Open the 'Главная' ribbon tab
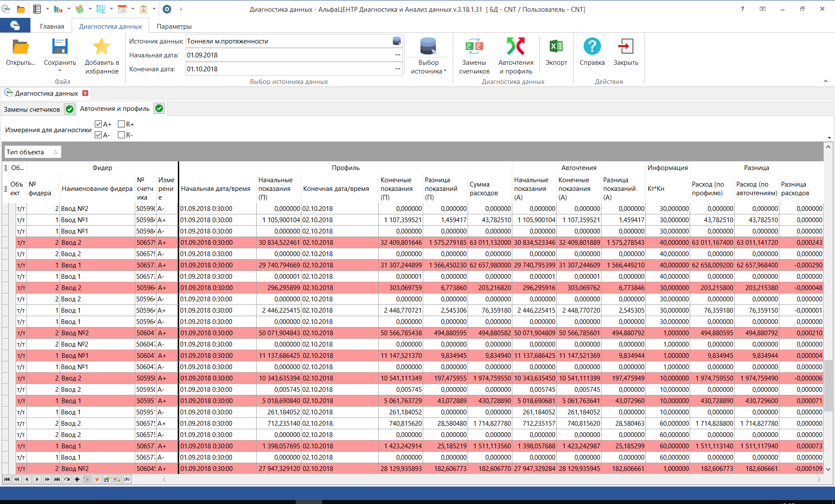 (x=51, y=26)
